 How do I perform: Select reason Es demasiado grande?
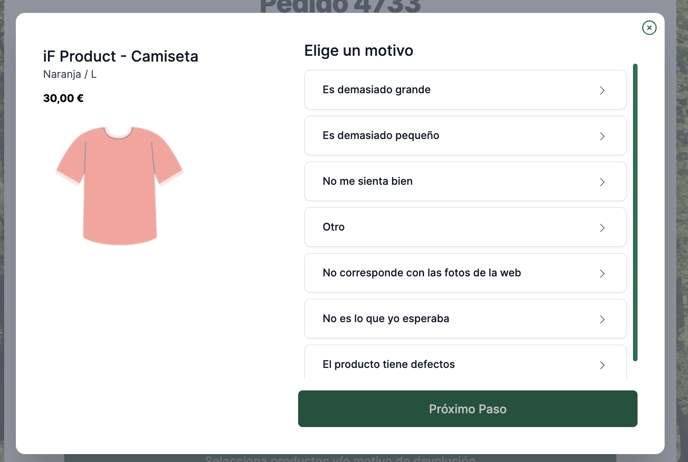pos(465,90)
